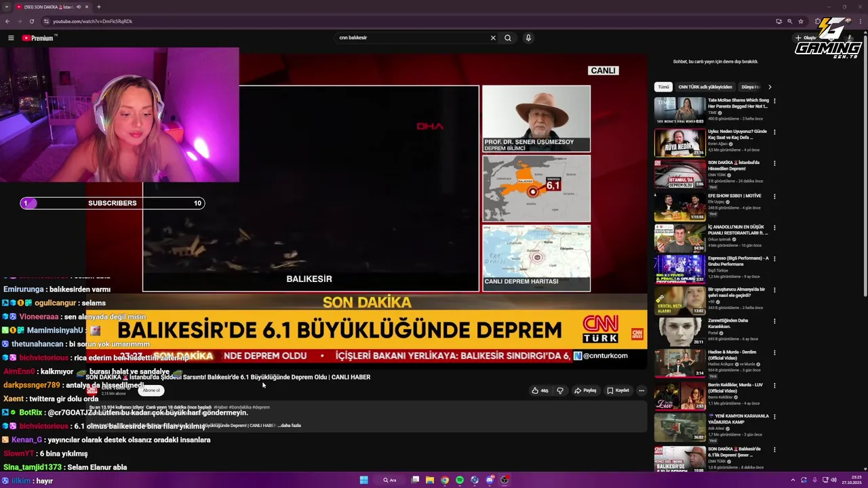
Task: Open OBS Studio from taskbar
Action: [x=505, y=480]
